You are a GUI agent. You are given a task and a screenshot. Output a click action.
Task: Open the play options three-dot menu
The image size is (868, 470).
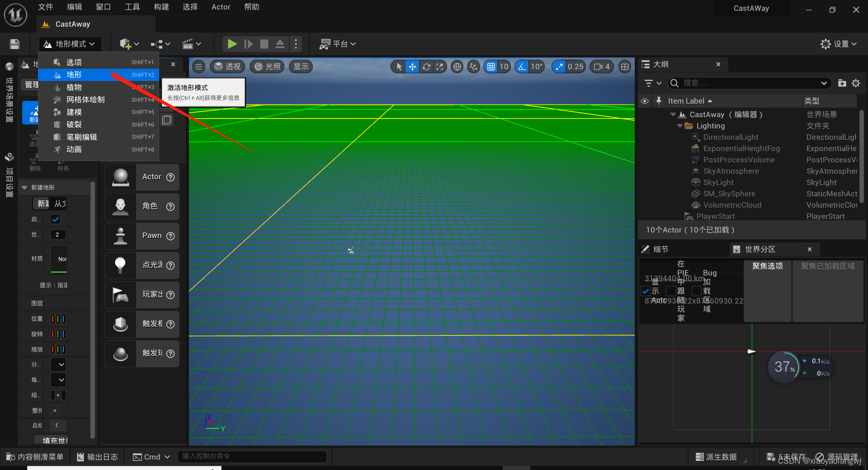pos(296,44)
